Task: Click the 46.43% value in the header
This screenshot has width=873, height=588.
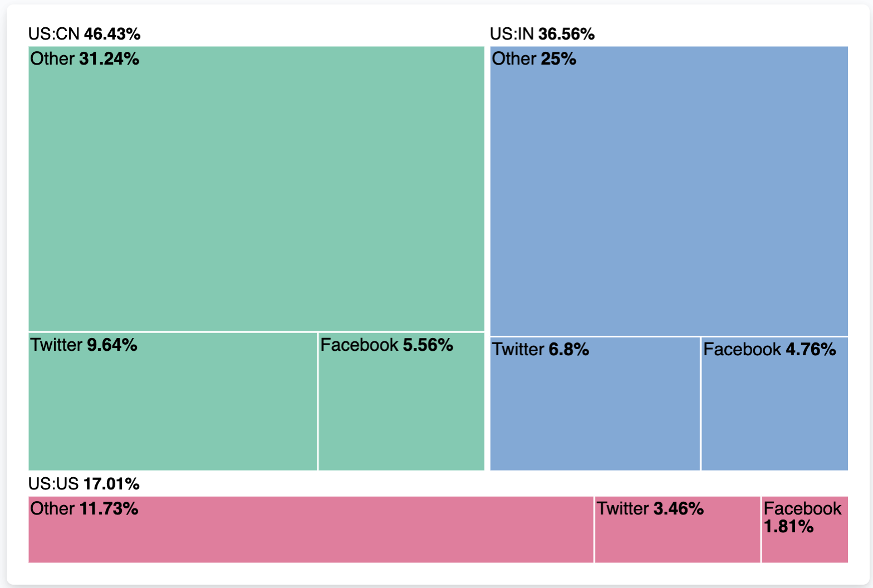Action: pyautogui.click(x=112, y=34)
